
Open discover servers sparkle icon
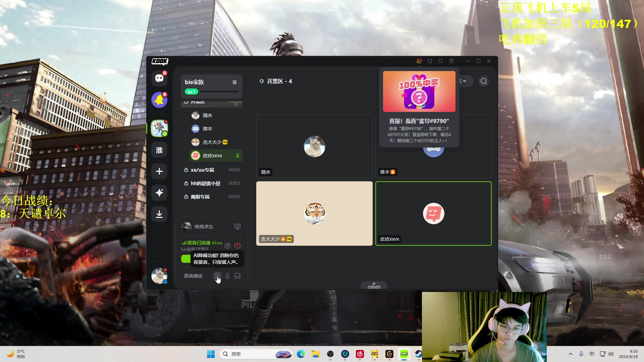[x=159, y=192]
